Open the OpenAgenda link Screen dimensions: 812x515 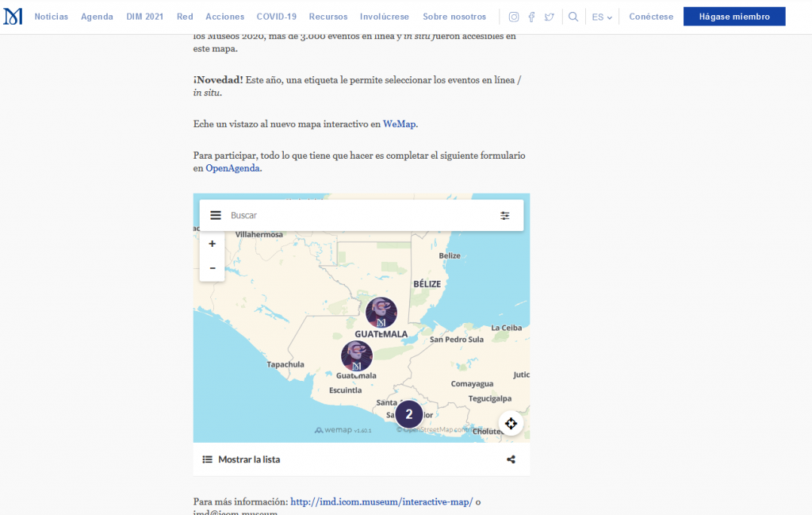(233, 168)
